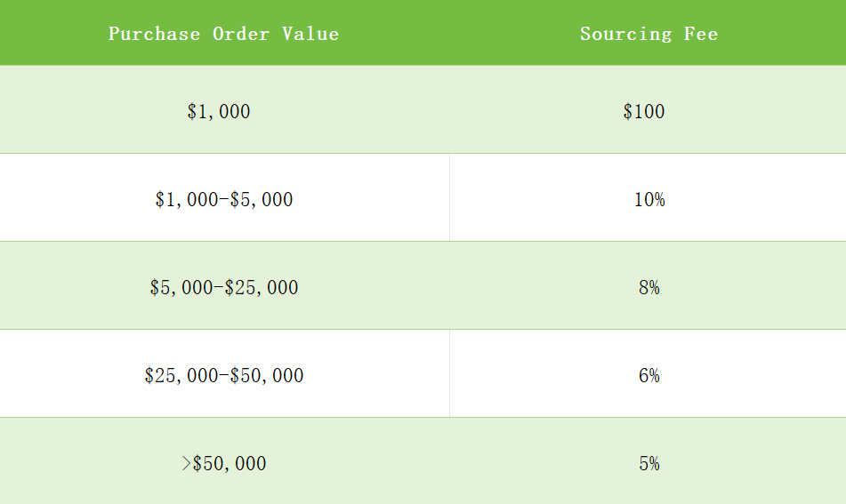This screenshot has height=504, width=846.
Task: Click the word "Value" in the header
Action: [x=310, y=34]
